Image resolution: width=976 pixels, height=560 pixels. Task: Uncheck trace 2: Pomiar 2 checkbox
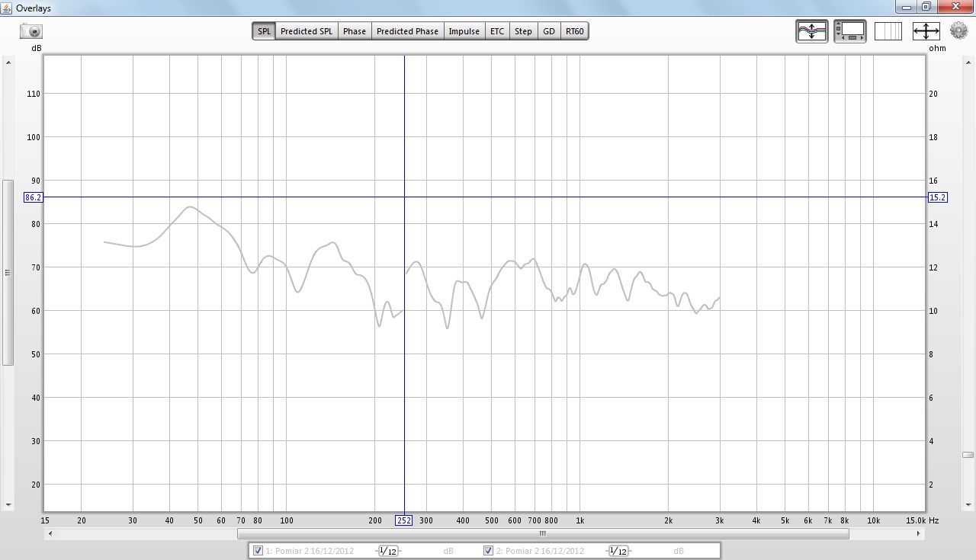coord(488,551)
